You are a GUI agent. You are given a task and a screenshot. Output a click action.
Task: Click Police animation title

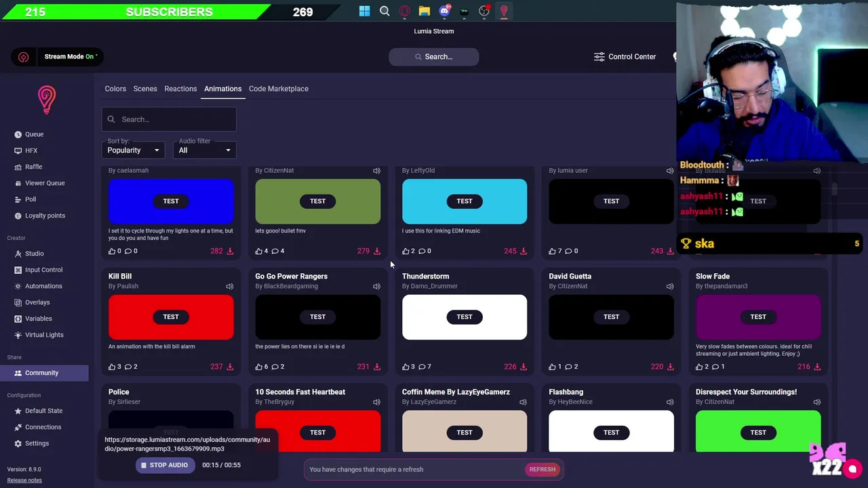click(x=119, y=392)
